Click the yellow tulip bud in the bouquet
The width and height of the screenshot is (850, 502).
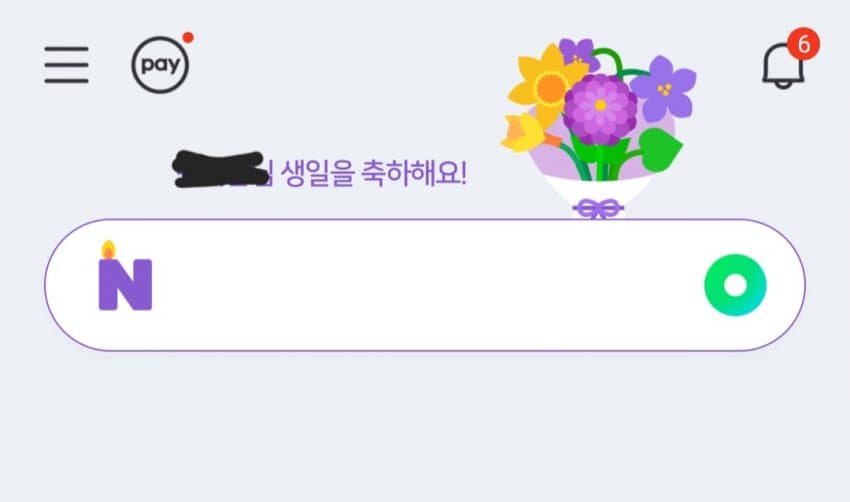(524, 133)
